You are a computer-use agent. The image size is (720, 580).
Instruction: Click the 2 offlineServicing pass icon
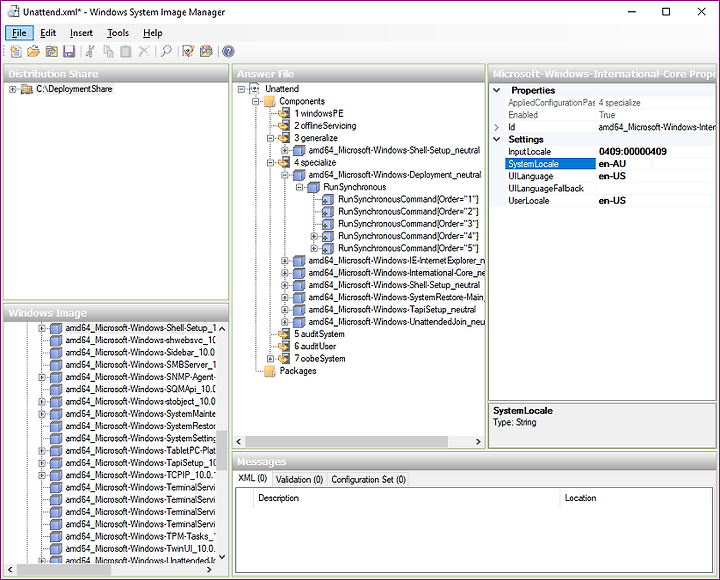[284, 126]
